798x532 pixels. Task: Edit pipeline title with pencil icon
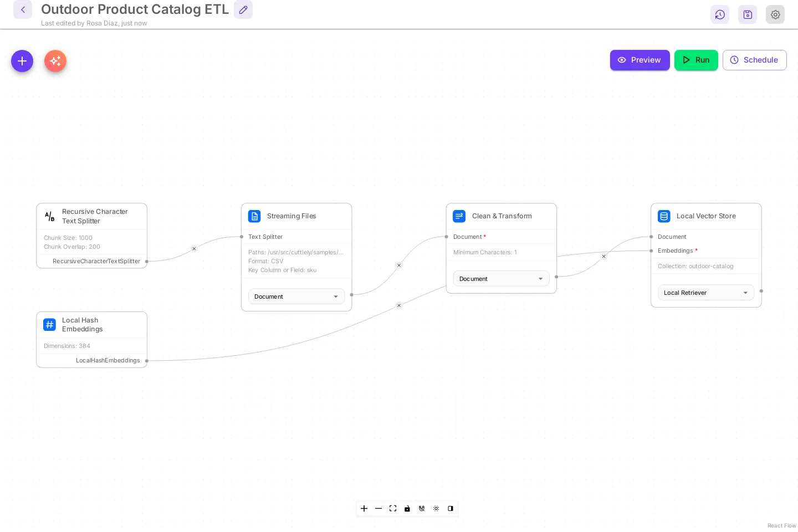coord(243,9)
